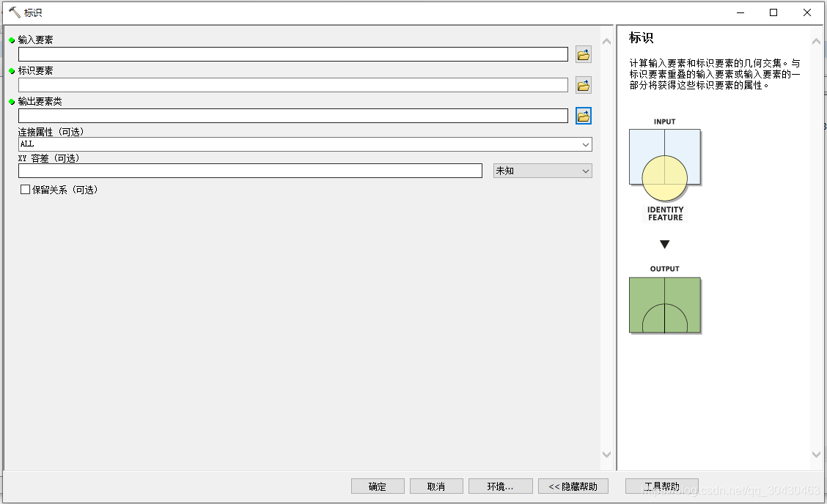Open the 环境 settings
Image resolution: width=827 pixels, height=504 pixels.
click(x=499, y=486)
